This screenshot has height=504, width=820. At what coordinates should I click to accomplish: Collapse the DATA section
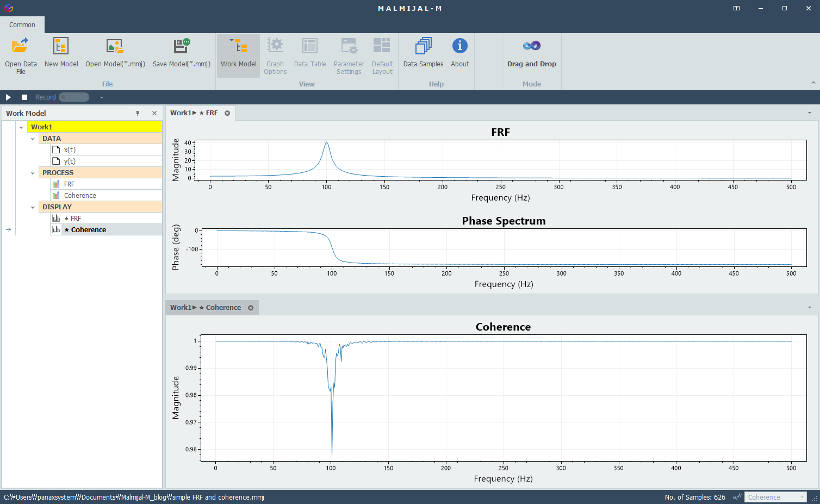(33, 139)
